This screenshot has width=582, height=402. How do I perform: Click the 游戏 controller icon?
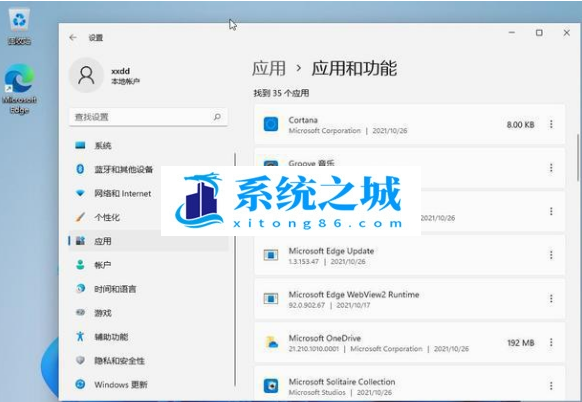(80, 313)
